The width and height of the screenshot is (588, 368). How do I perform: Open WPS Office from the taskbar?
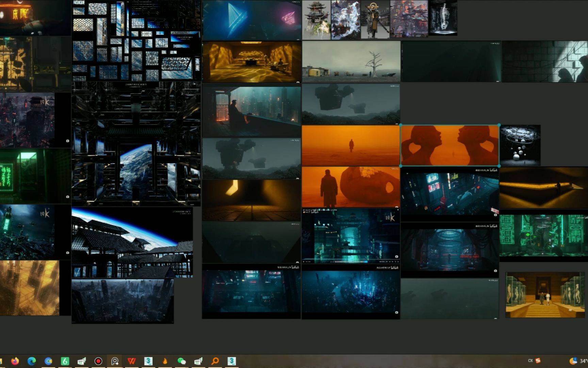point(132,361)
